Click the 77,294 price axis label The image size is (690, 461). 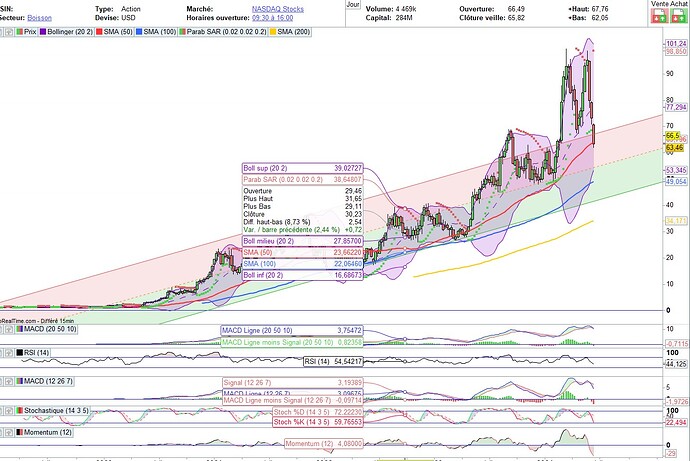(x=676, y=107)
